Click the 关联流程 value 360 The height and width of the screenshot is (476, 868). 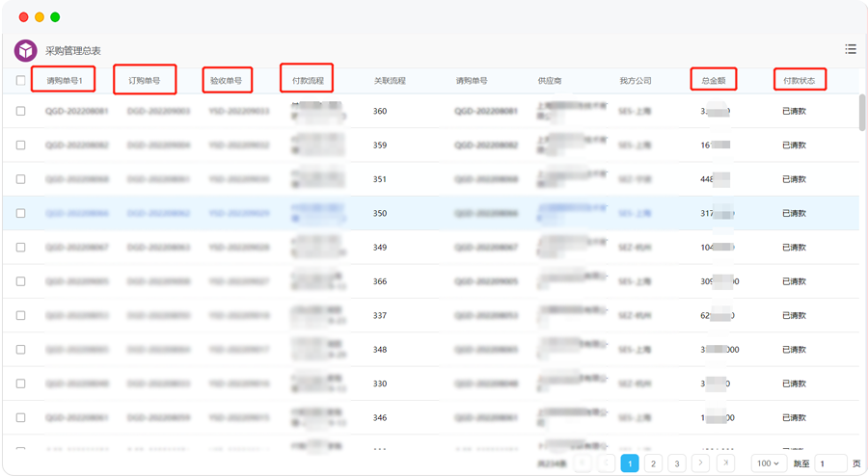point(380,111)
